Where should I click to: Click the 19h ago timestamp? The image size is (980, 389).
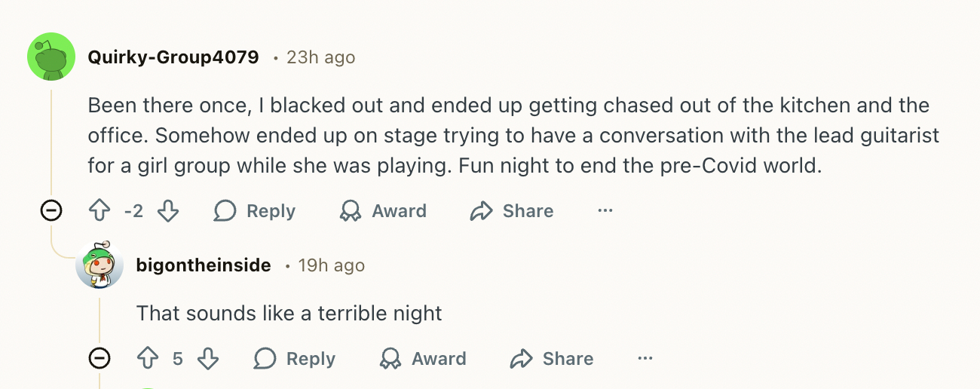click(332, 265)
